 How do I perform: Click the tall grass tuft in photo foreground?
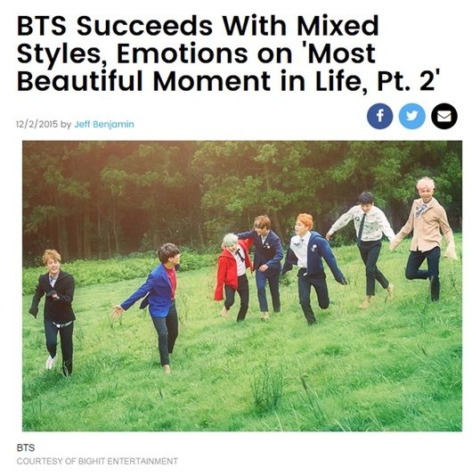pos(268,386)
